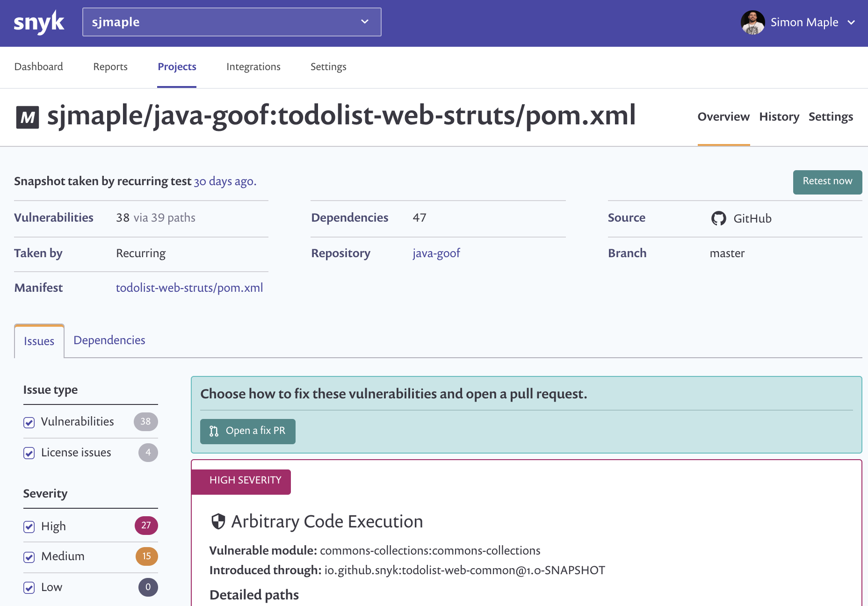Click the GitHub source icon
This screenshot has height=606, width=868.
pyautogui.click(x=718, y=218)
